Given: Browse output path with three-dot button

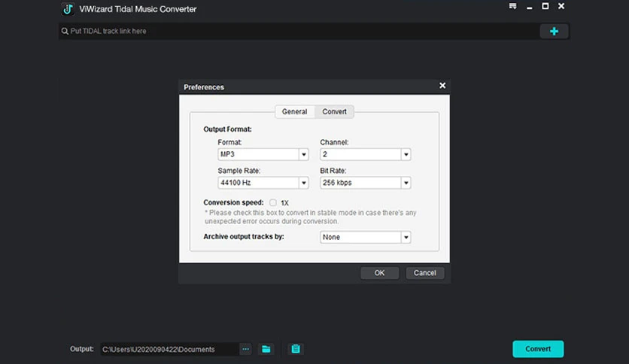Looking at the screenshot, I should point(245,349).
